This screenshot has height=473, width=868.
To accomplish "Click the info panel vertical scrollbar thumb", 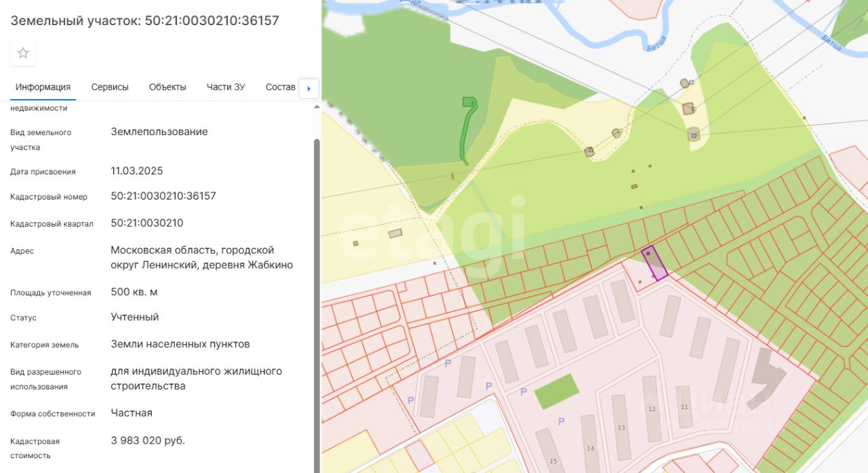I will pyautogui.click(x=317, y=305).
